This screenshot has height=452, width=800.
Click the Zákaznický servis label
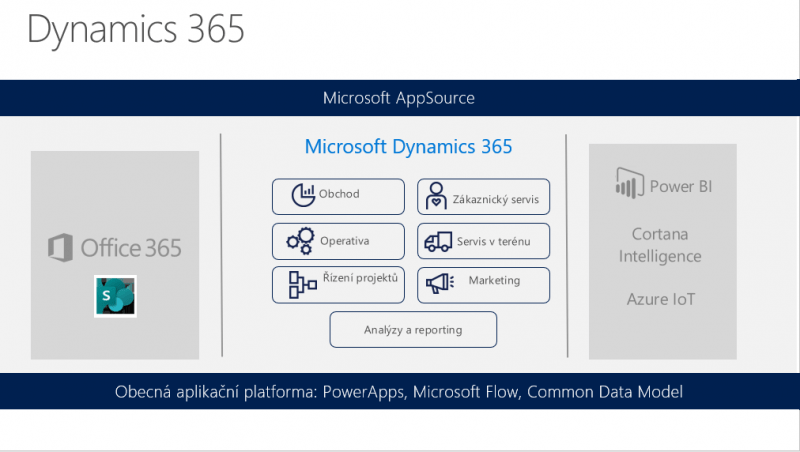click(x=496, y=199)
